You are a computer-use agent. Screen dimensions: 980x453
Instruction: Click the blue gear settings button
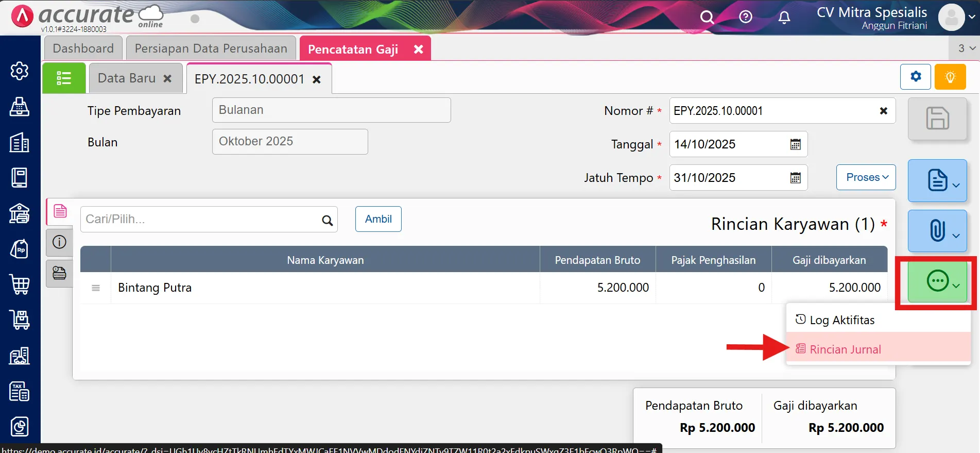[915, 77]
